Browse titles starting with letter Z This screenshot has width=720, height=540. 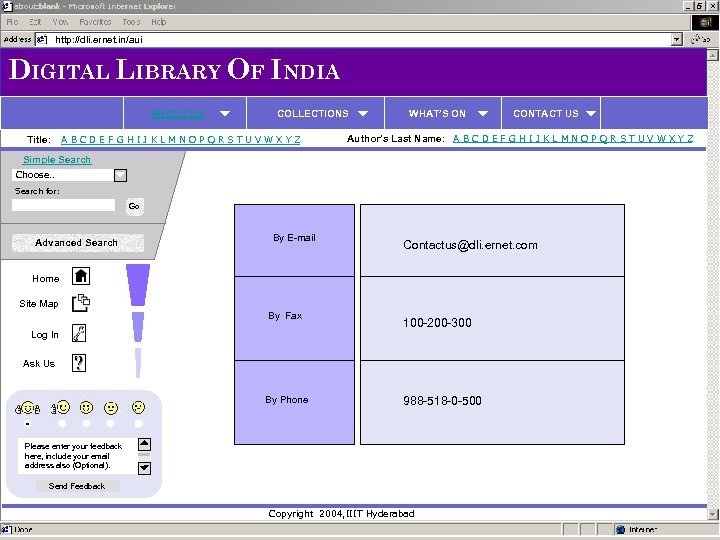[297, 140]
